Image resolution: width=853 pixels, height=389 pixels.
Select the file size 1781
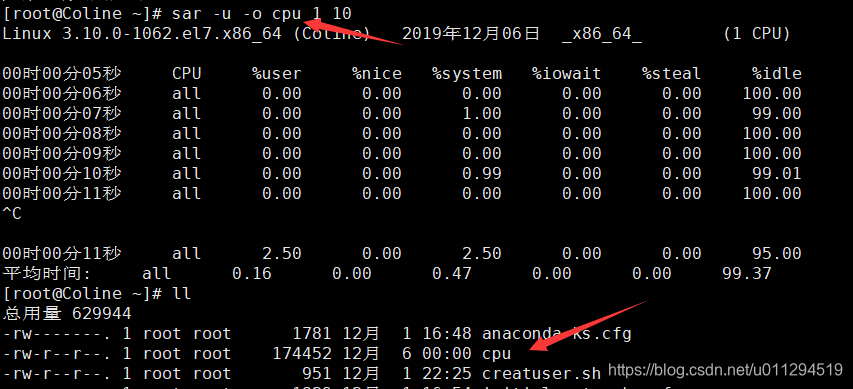312,333
